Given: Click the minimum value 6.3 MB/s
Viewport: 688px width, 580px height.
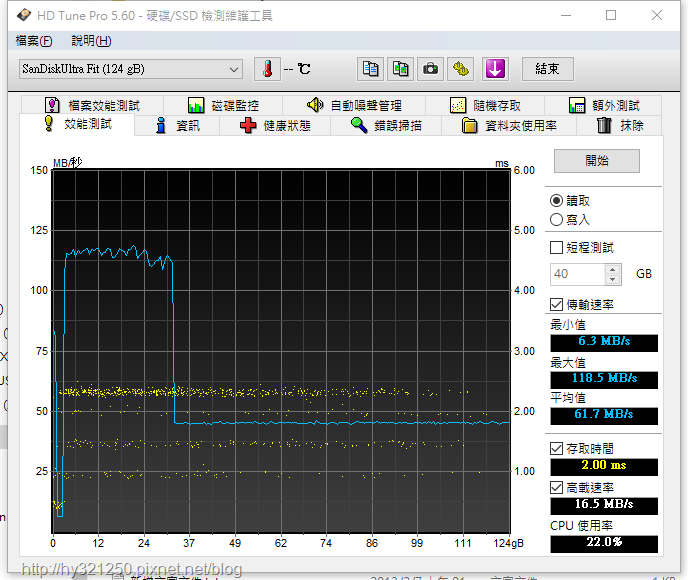Looking at the screenshot, I should [604, 343].
